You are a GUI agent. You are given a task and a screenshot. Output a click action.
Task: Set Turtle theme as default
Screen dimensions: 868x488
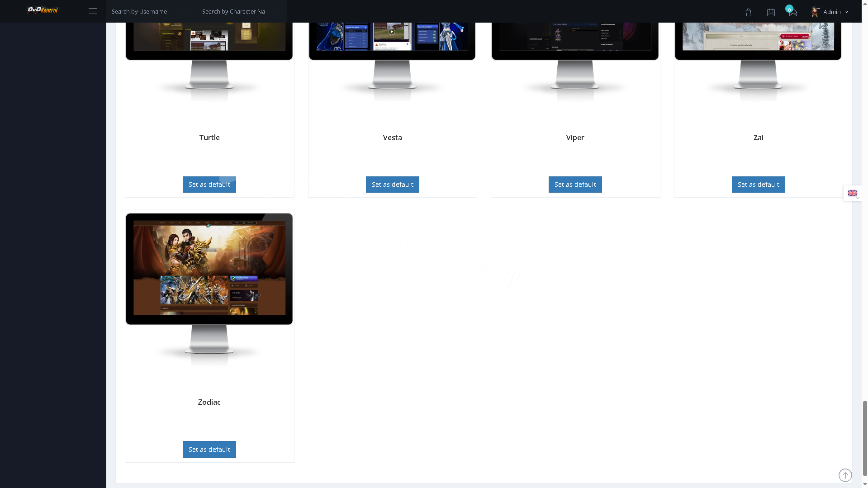209,185
